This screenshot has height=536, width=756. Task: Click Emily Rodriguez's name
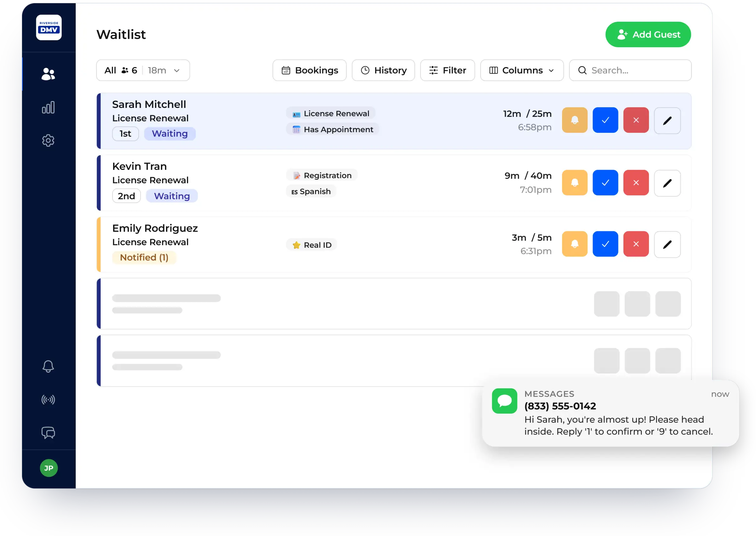[155, 229]
